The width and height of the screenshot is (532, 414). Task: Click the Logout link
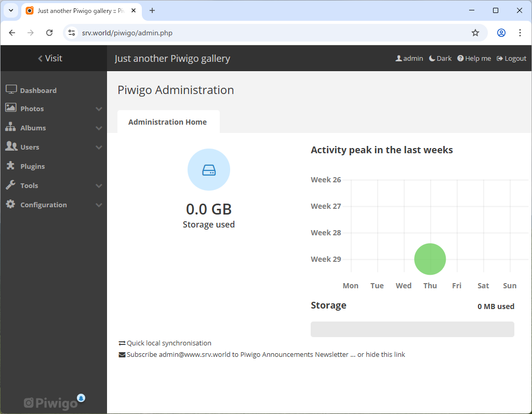[511, 58]
